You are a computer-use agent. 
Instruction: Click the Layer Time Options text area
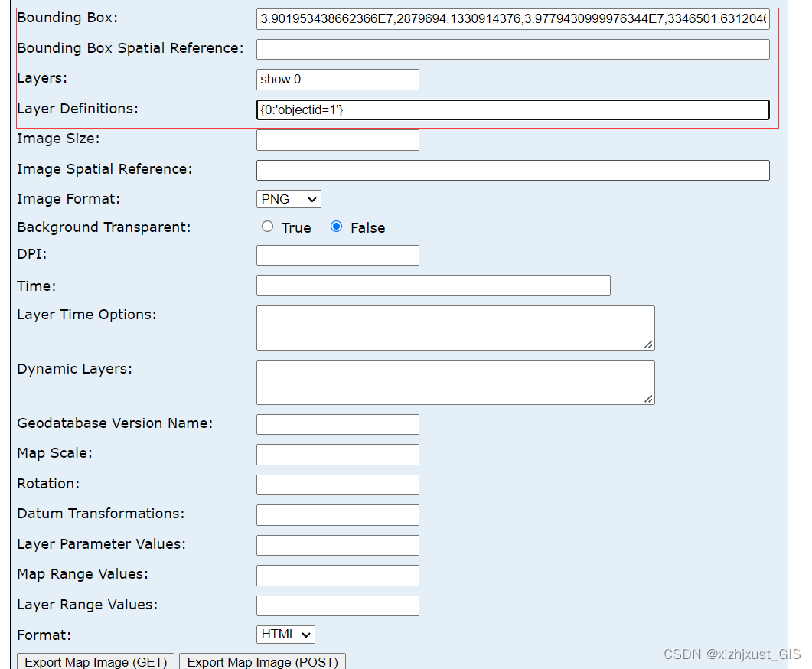click(x=455, y=328)
